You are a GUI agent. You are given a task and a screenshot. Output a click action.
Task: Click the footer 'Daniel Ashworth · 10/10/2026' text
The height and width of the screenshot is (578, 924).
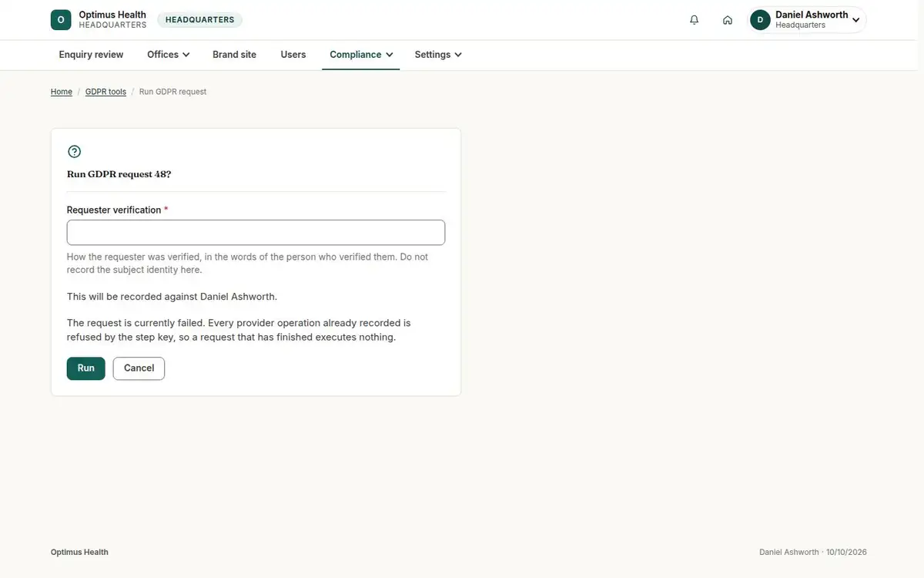click(813, 552)
